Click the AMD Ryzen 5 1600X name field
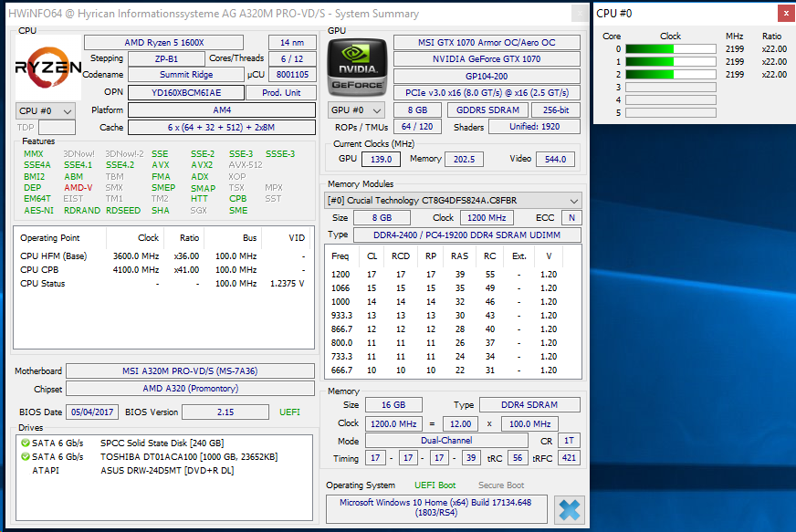 [164, 43]
